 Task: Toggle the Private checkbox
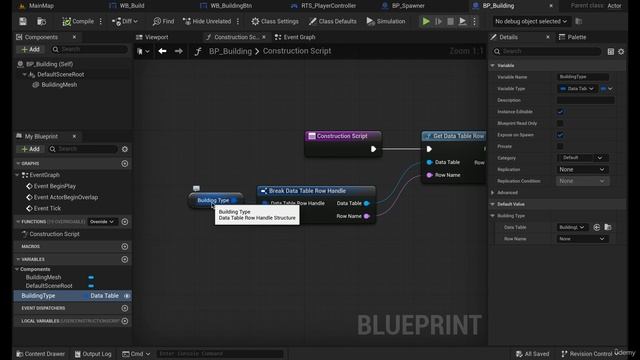click(x=560, y=146)
